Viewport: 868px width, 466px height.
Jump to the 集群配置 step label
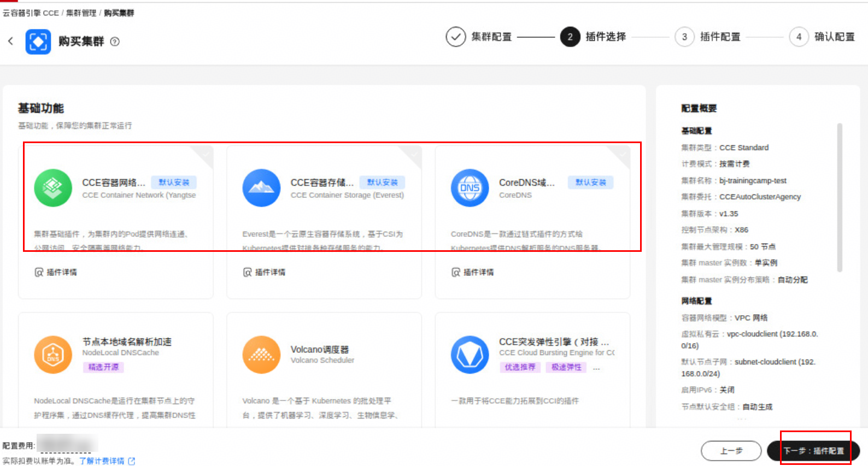(491, 37)
